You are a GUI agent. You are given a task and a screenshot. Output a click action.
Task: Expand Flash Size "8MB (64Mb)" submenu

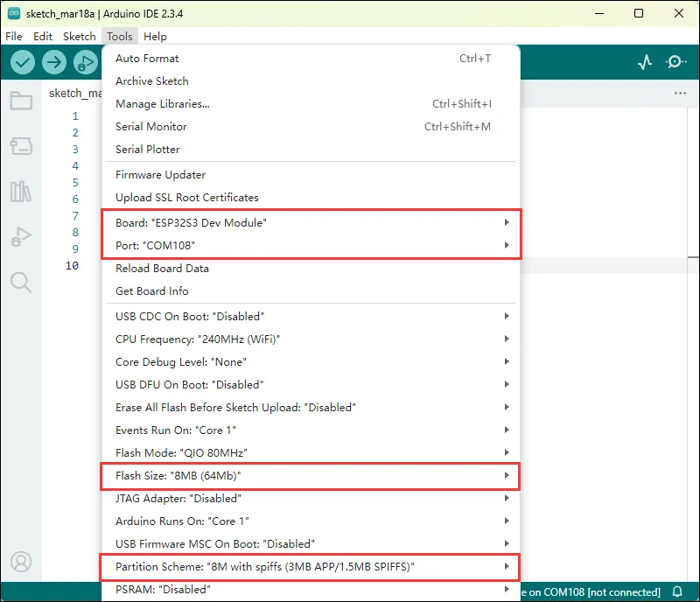(x=311, y=476)
